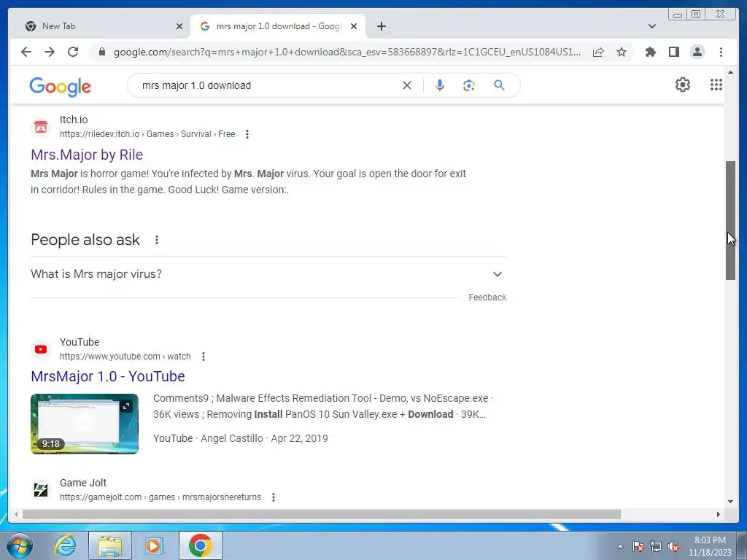Click the vertical scrollbar thumb

(730, 220)
